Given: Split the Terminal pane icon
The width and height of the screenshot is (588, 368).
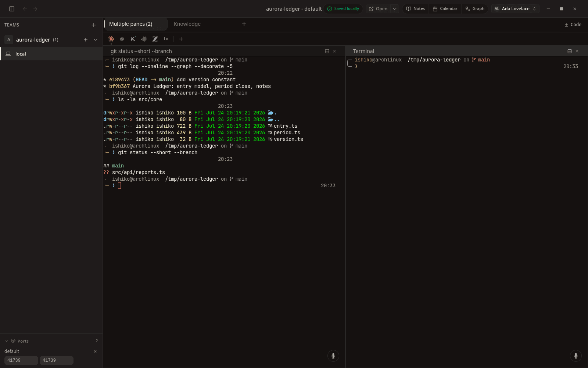Looking at the screenshot, I should tap(570, 51).
